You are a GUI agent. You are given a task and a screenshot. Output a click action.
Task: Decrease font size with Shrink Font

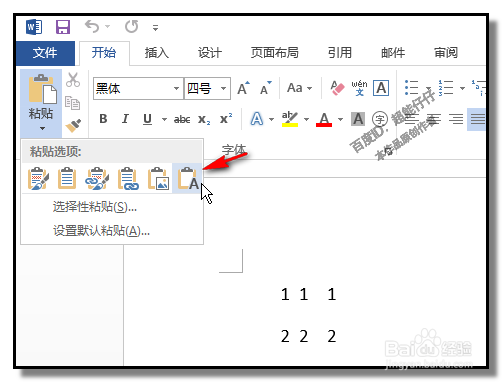(x=266, y=88)
